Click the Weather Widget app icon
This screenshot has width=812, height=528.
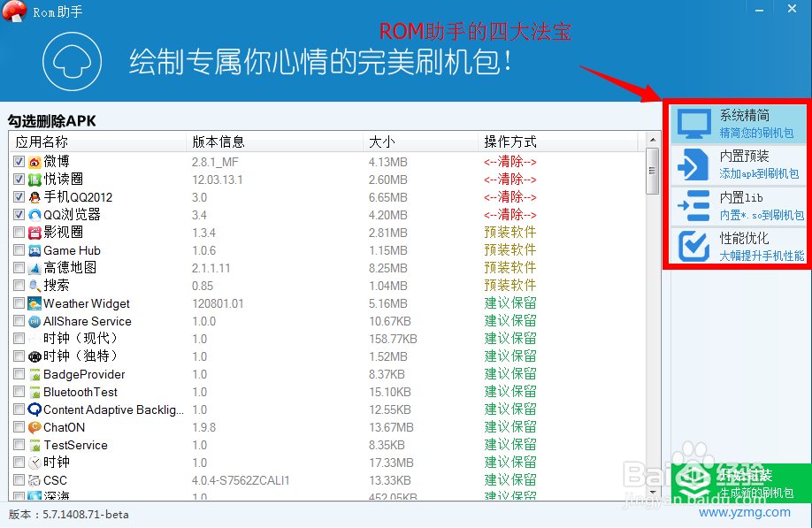(34, 303)
